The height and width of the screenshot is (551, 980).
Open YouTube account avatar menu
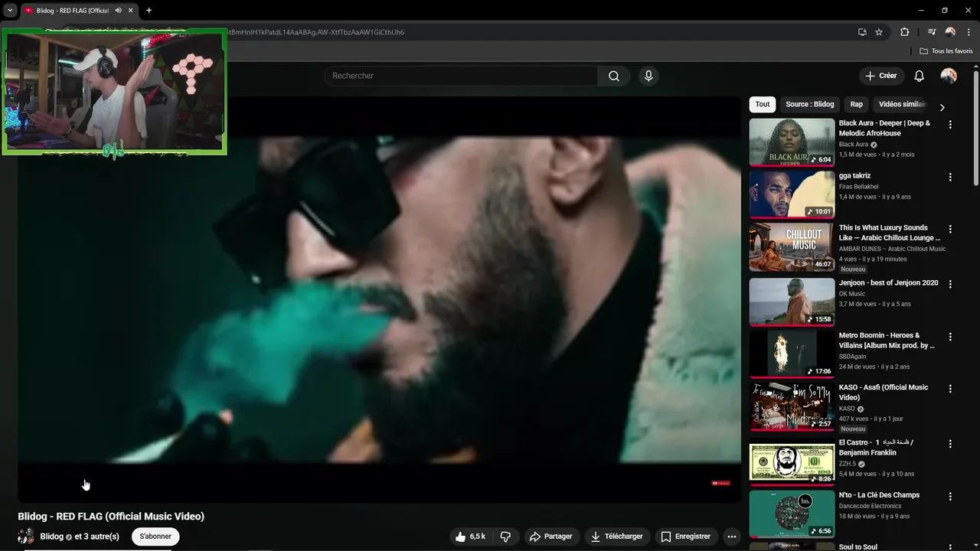click(949, 76)
